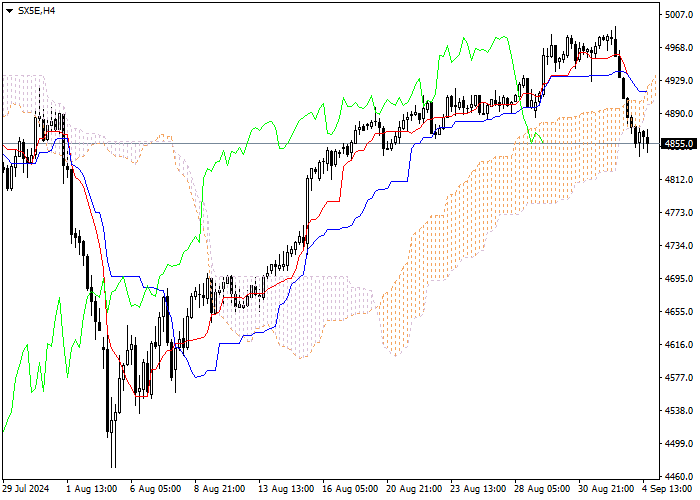Click the 4 Sep 13:00 time label

[x=667, y=489]
